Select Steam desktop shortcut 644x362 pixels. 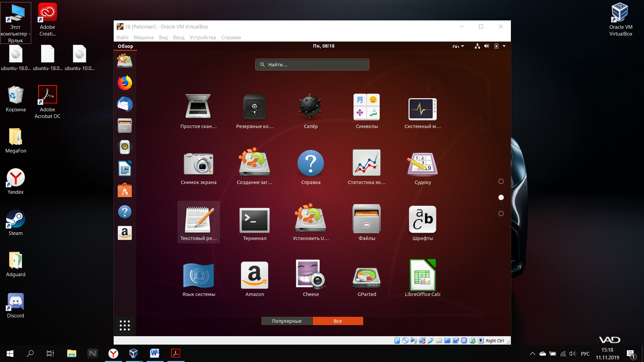(15, 223)
